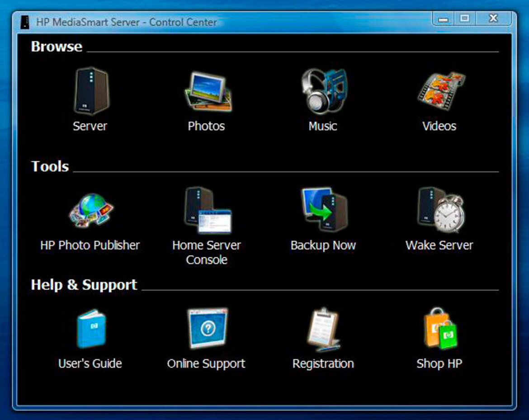Click the "Home Server Console" label
529x420 pixels.
coord(207,252)
